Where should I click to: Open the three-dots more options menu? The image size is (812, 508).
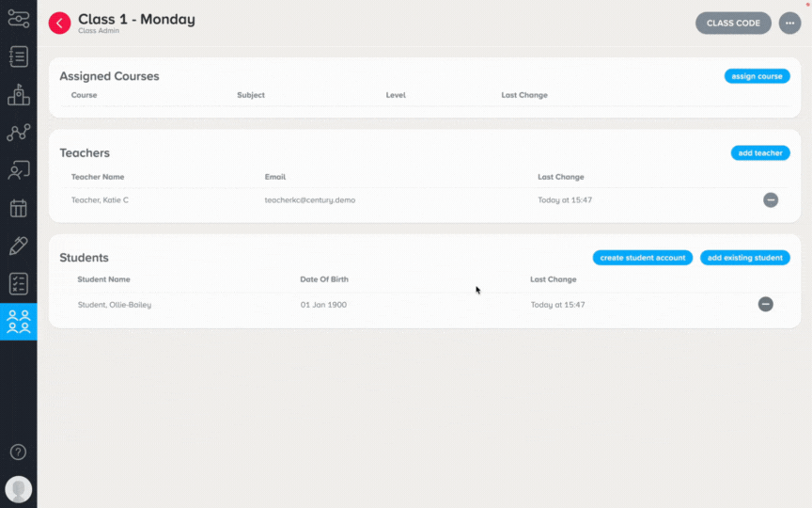tap(789, 23)
